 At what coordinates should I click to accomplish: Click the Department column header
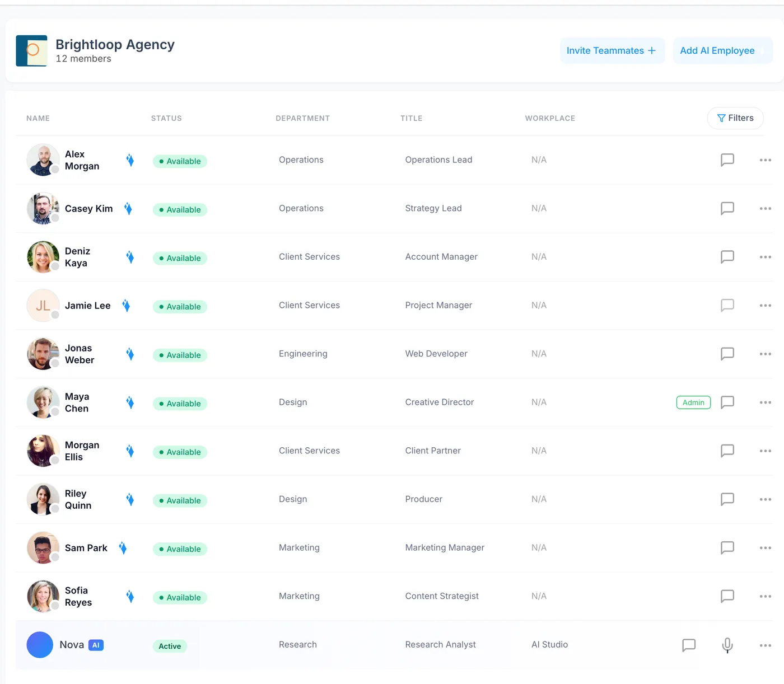tap(303, 119)
